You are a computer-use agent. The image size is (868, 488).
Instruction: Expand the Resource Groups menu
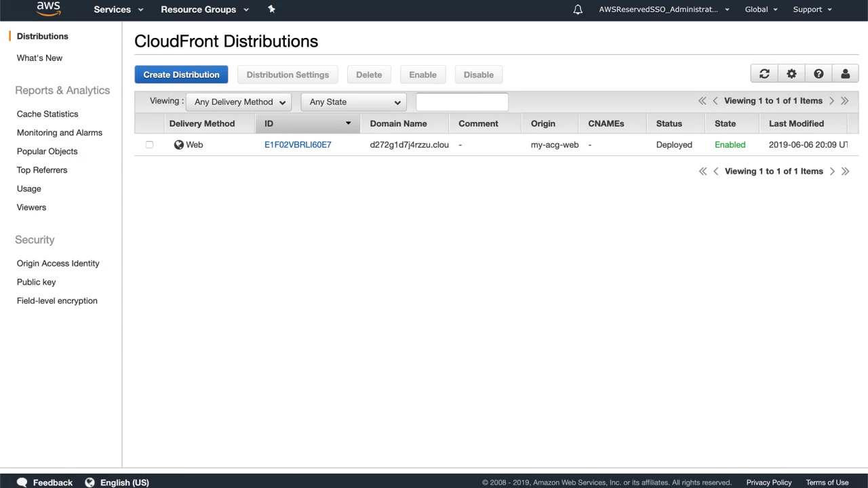[205, 9]
